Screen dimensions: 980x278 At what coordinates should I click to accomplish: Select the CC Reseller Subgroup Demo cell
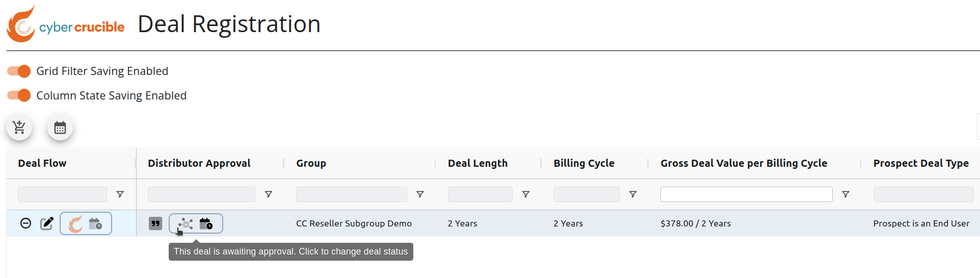(x=354, y=223)
